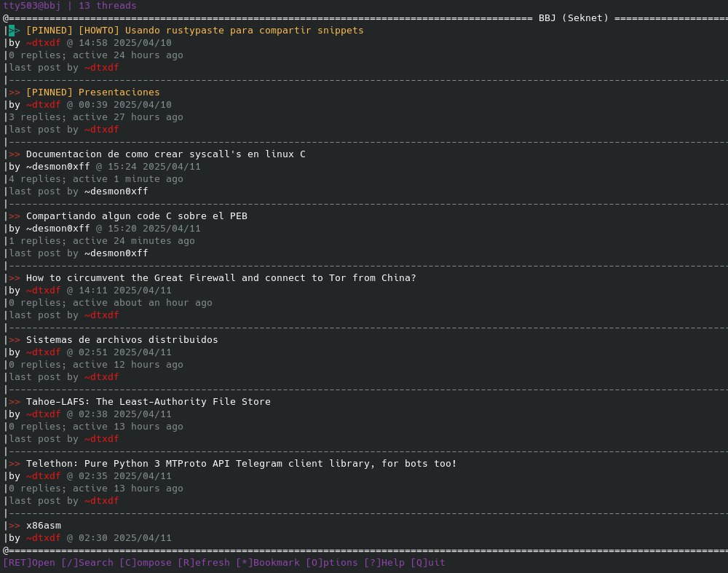Click the [C]ompose footer command
This screenshot has height=573, width=728.
pyautogui.click(x=146, y=562)
